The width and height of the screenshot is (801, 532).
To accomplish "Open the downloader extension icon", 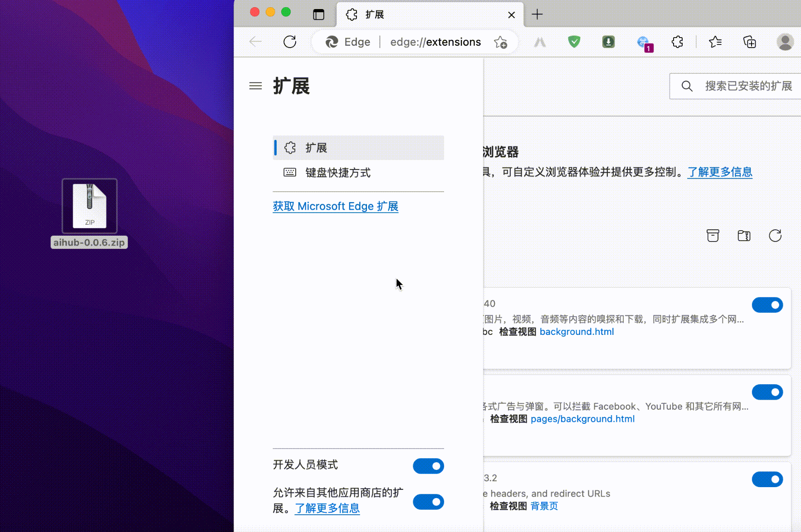I will point(609,42).
